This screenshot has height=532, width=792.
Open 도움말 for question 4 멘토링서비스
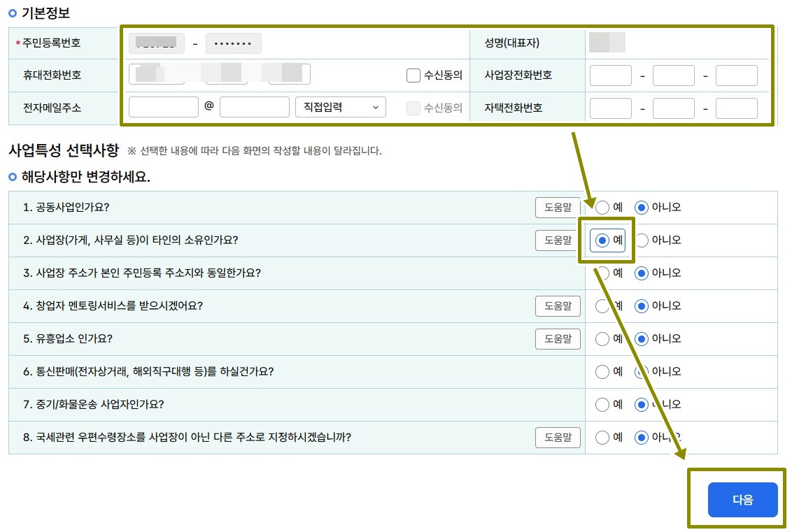click(558, 305)
